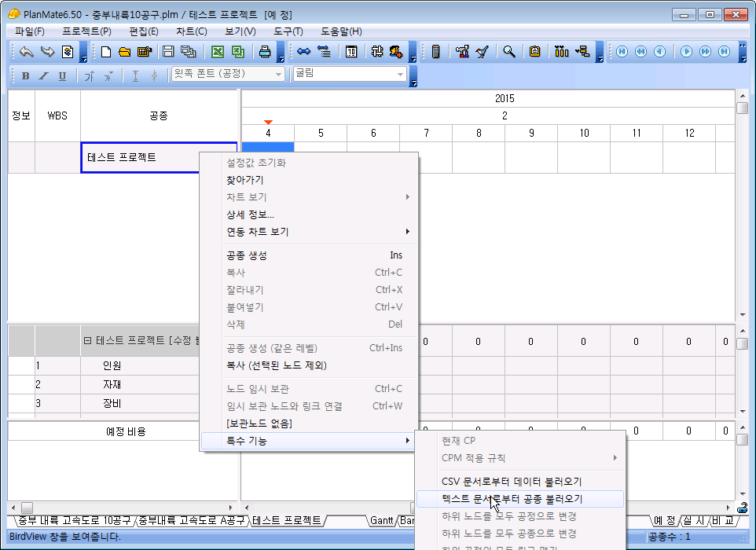The height and width of the screenshot is (550, 756).
Task: Click the vertical scrollbar up arrow
Action: pyautogui.click(x=742, y=96)
